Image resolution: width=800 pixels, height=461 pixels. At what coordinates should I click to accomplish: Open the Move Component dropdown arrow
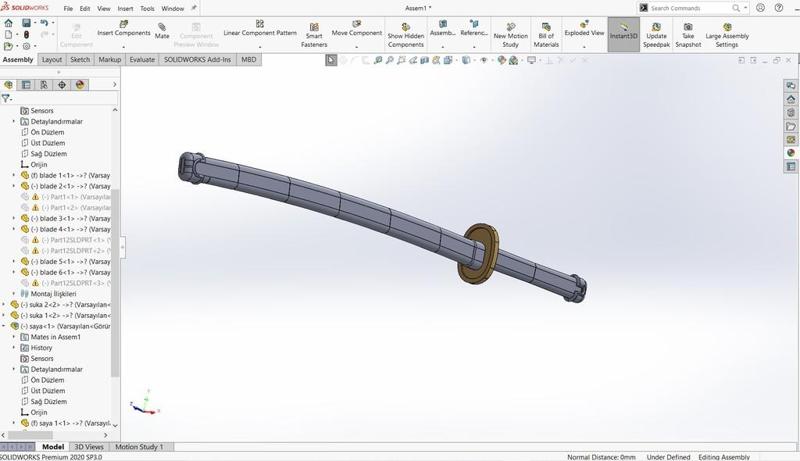357,47
